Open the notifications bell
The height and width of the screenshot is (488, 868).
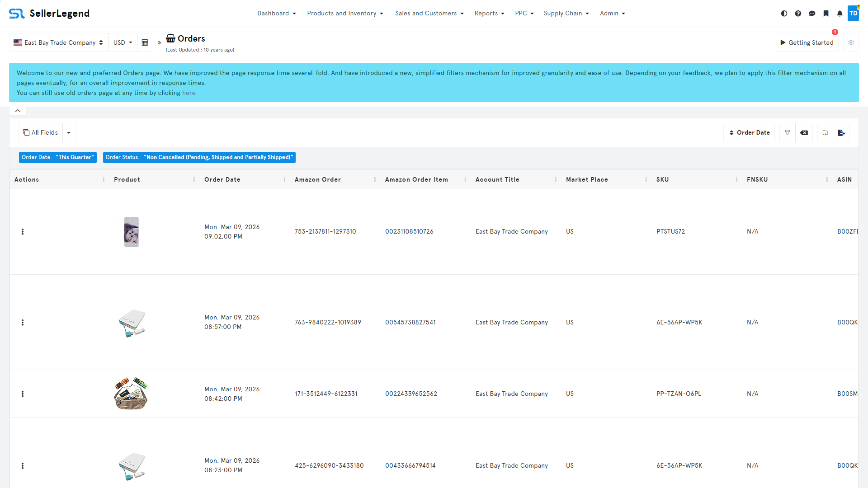840,14
